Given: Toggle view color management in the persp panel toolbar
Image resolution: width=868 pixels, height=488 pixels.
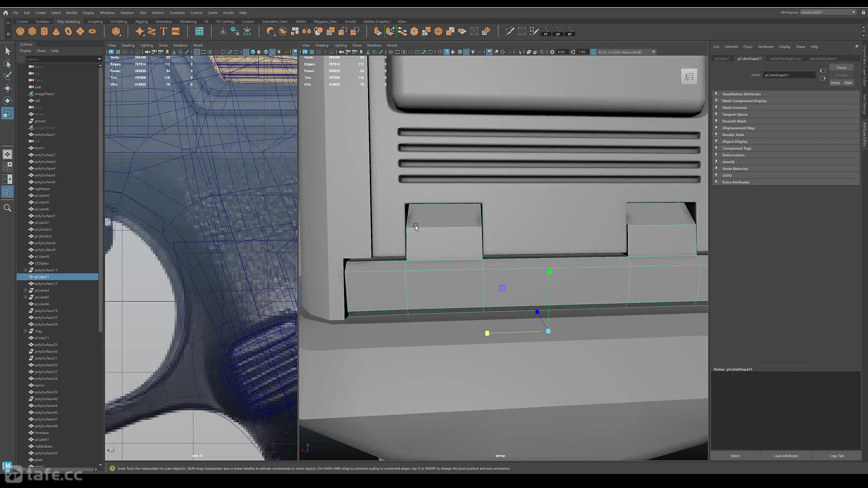Looking at the screenshot, I should click(594, 52).
